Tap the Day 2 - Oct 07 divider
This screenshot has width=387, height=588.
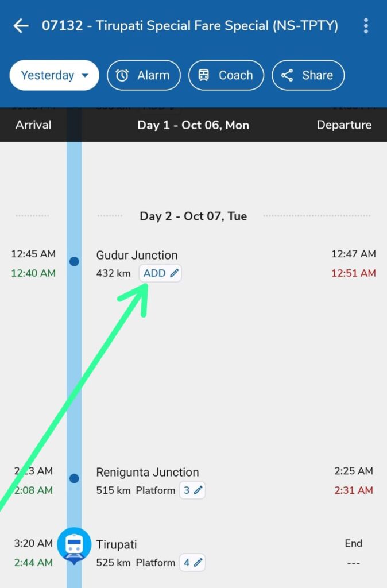click(x=193, y=216)
